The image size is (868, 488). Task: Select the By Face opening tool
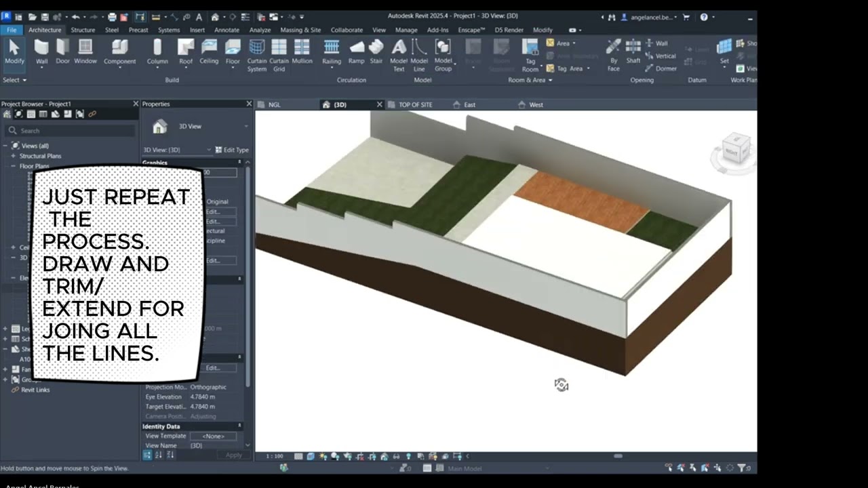click(x=614, y=56)
